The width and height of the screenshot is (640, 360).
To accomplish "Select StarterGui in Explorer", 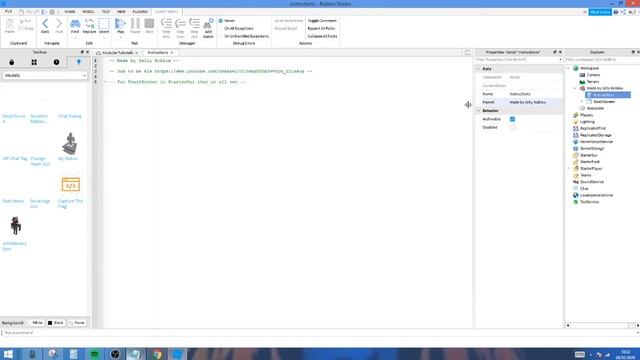I will tap(588, 155).
